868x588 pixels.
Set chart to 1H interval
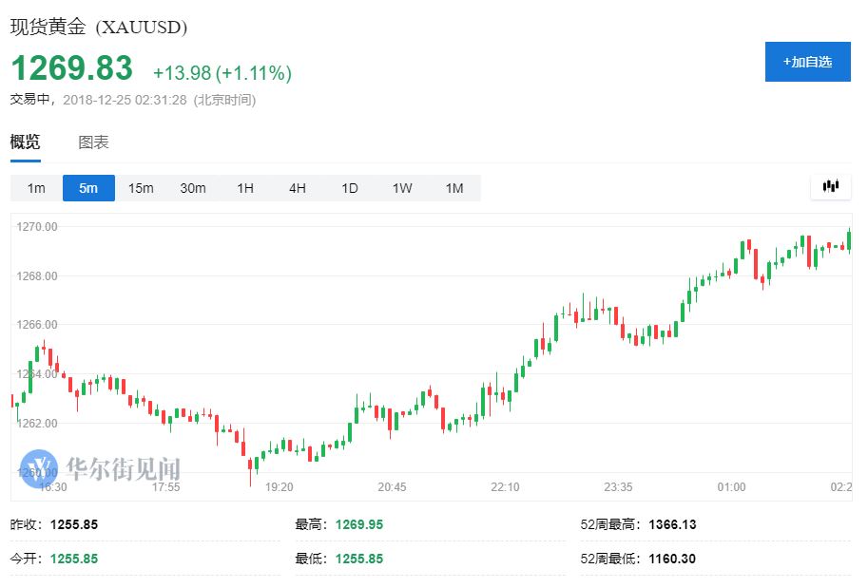coord(245,188)
